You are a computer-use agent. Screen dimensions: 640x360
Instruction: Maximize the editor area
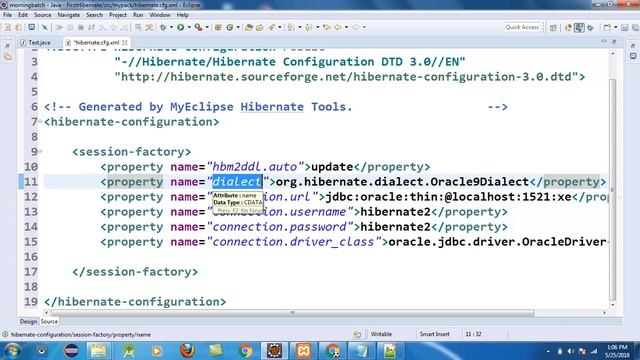click(x=614, y=42)
